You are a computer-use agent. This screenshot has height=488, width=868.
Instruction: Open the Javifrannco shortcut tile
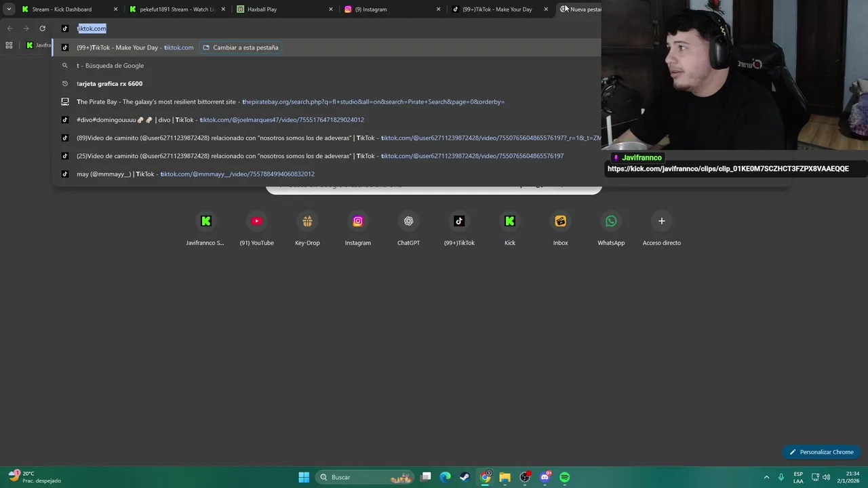[x=205, y=229]
